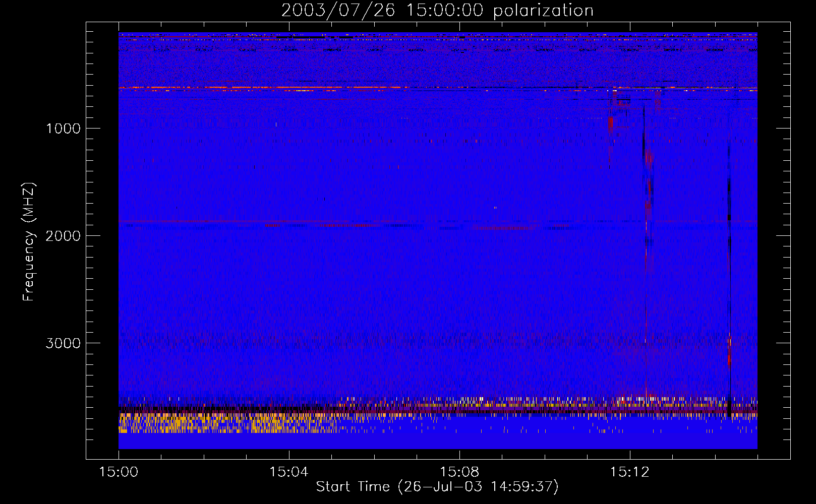Click the y-axis tick label "3000"
The height and width of the screenshot is (504, 816).
coord(63,343)
